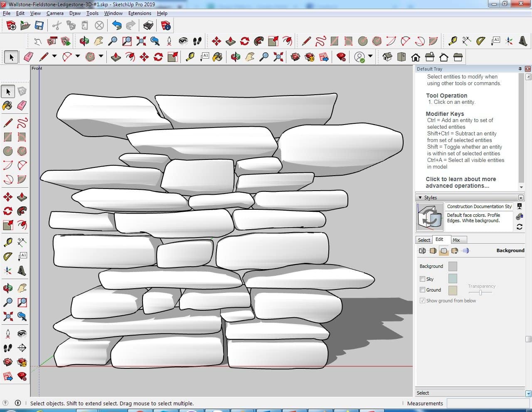
Task: Enable the Ground checkbox
Action: coord(422,290)
